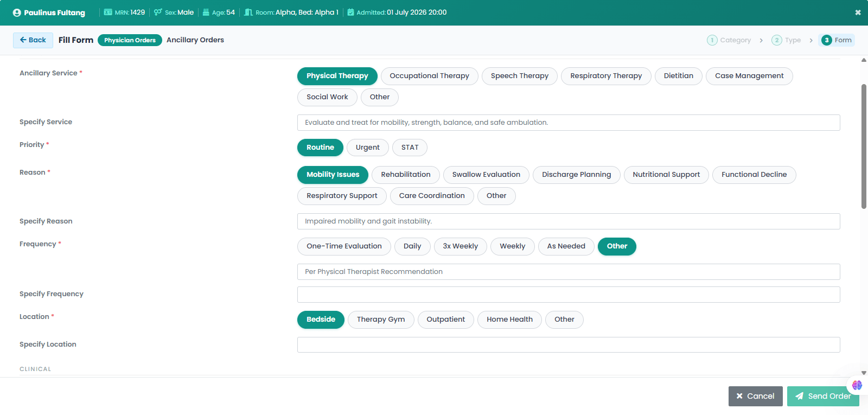Click the age cake icon
This screenshot has width=868, height=415.
click(x=206, y=12)
